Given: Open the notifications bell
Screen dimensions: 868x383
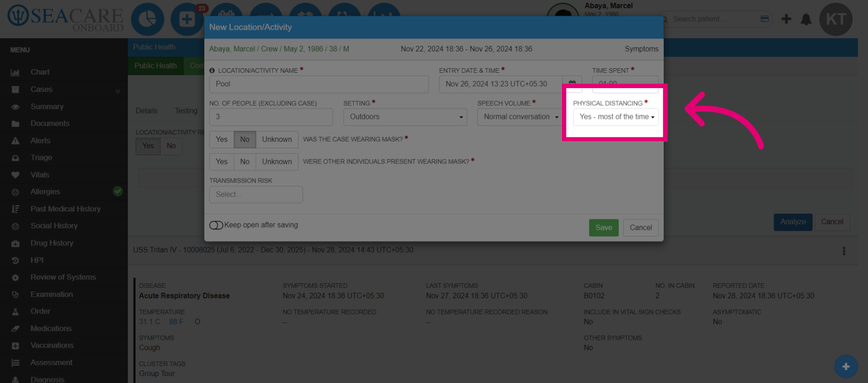Looking at the screenshot, I should coord(806,19).
